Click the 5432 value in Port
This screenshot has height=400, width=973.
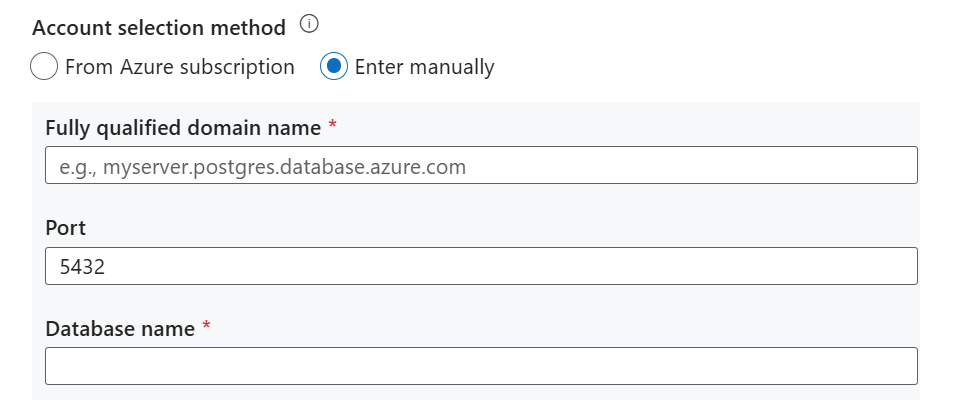point(82,267)
